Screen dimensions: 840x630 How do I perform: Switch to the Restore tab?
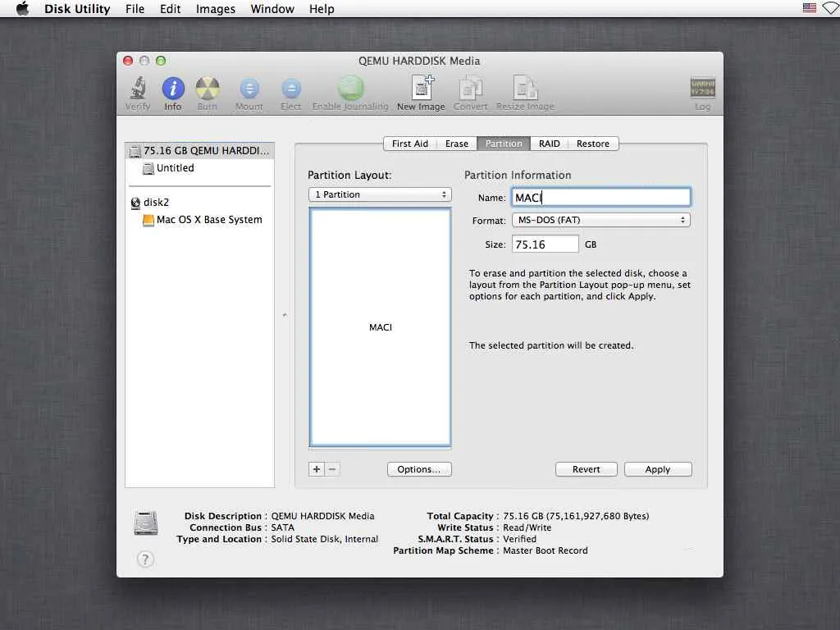tap(593, 144)
